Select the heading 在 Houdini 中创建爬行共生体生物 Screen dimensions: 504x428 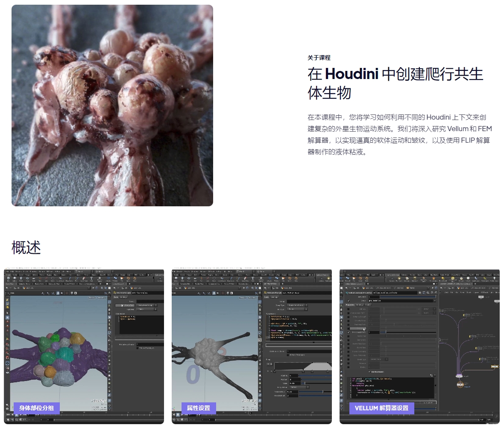[x=396, y=83]
